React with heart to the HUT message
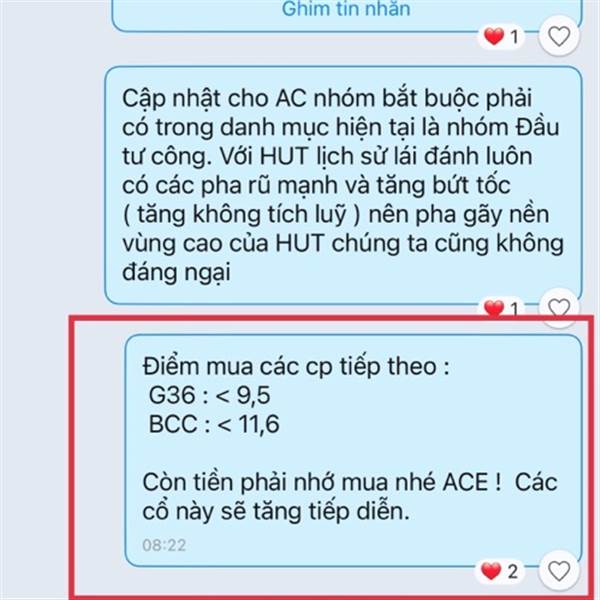This screenshot has height=600, width=600. (559, 307)
